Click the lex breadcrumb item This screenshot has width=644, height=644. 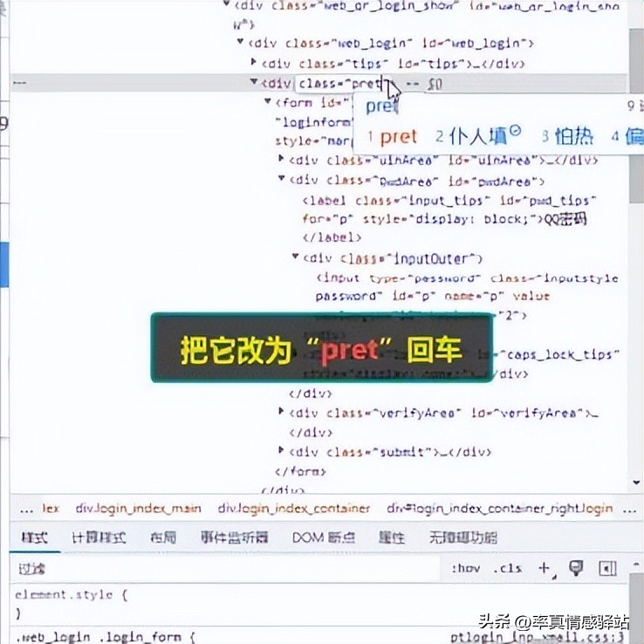click(51, 509)
